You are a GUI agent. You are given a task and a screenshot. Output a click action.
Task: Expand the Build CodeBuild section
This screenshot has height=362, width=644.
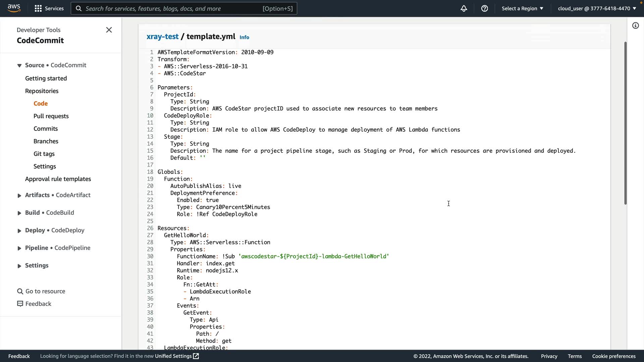(x=19, y=213)
